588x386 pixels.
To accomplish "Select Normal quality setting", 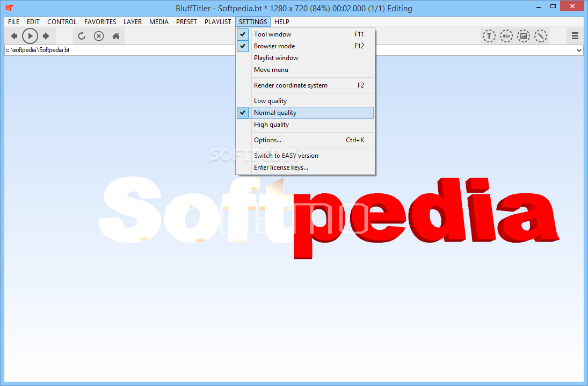I will coord(305,113).
